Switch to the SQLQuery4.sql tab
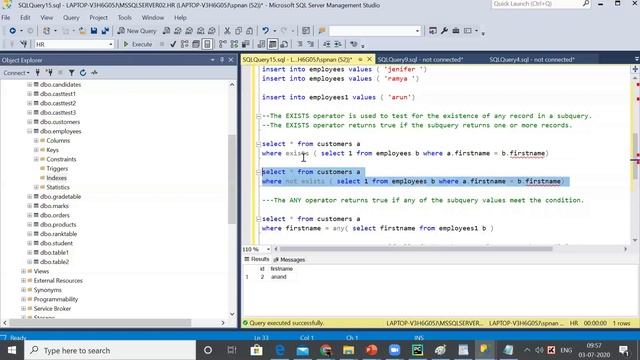The height and width of the screenshot is (360, 640). tap(532, 60)
